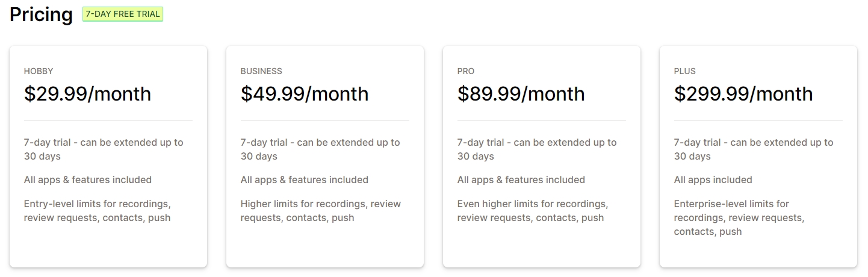
Task: Click Hobby's 7-day trial extension text
Action: [x=104, y=149]
